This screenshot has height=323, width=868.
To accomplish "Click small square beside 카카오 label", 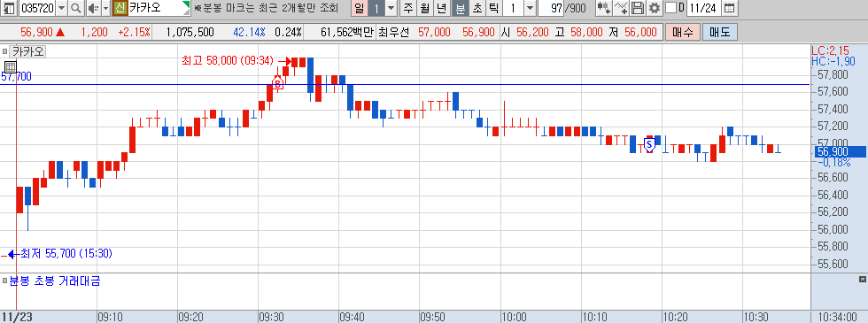I will [x=5, y=51].
